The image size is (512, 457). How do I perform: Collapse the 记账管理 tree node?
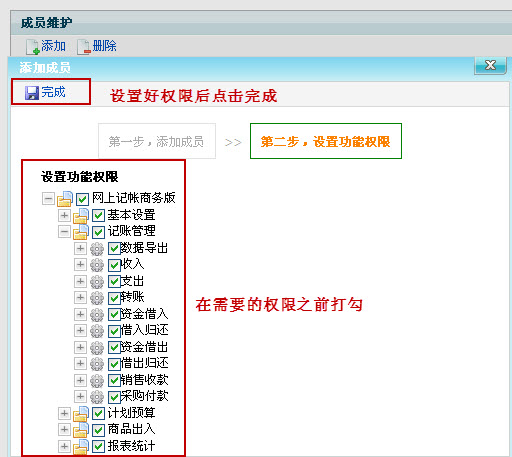pos(64,232)
